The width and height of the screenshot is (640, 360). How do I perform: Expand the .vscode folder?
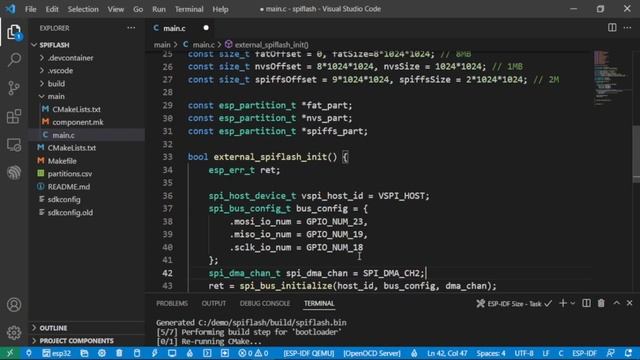(x=87, y=71)
